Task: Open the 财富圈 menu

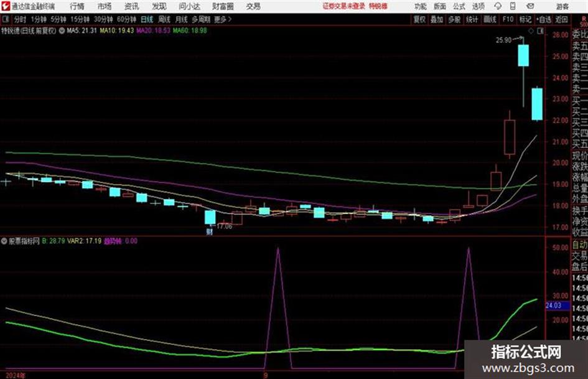Action: (x=223, y=6)
